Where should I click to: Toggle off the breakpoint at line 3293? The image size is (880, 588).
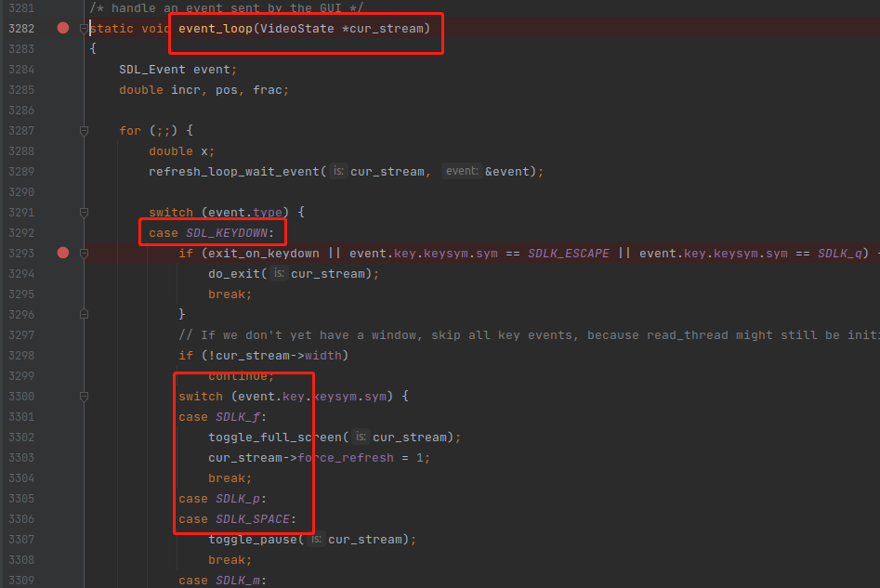pyautogui.click(x=63, y=253)
